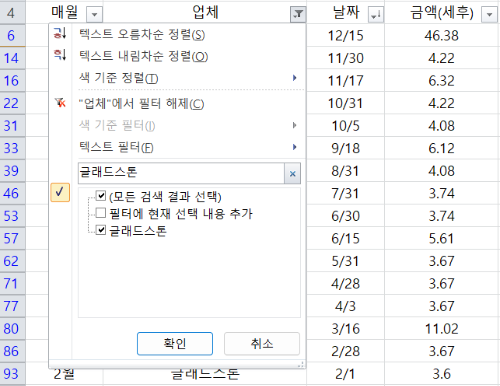
Task: Click the date cell 10/5
Action: [x=345, y=126]
